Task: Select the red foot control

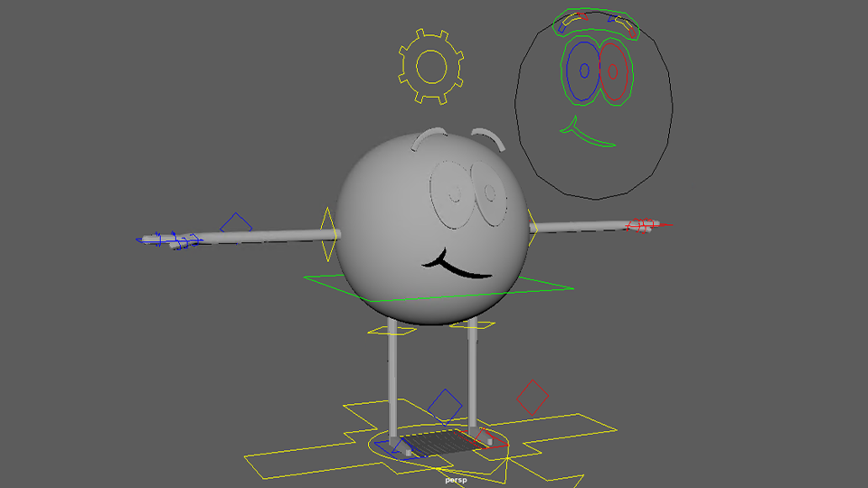Action: (483, 439)
